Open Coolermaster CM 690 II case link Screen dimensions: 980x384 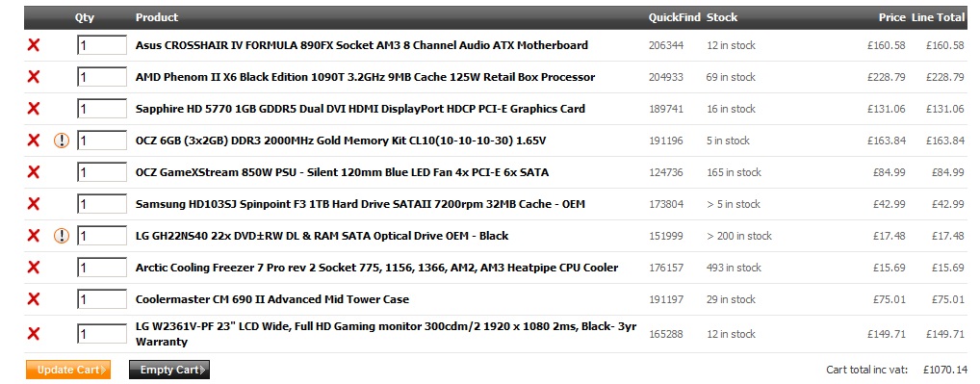pyautogui.click(x=271, y=299)
